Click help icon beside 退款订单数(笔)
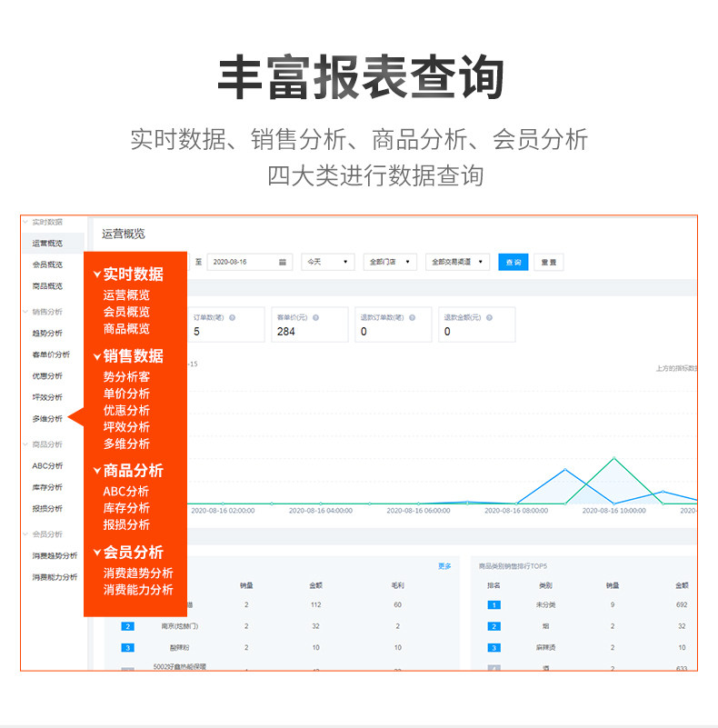This screenshot has width=718, height=728. click(412, 317)
